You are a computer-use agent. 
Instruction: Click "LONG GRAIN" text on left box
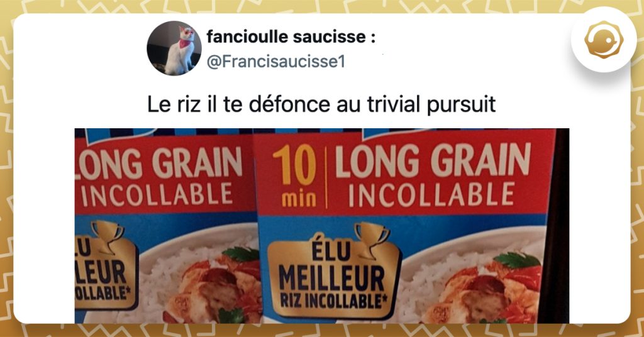[159, 163]
